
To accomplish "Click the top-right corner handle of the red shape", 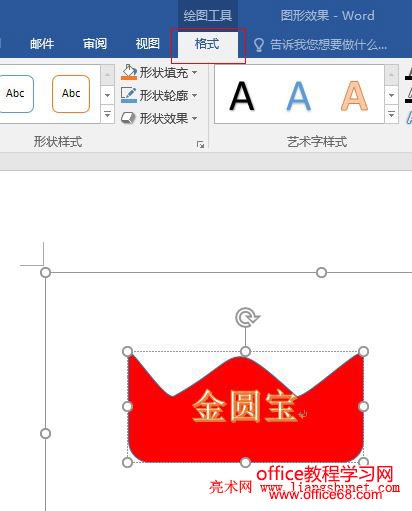I will pyautogui.click(x=364, y=351).
